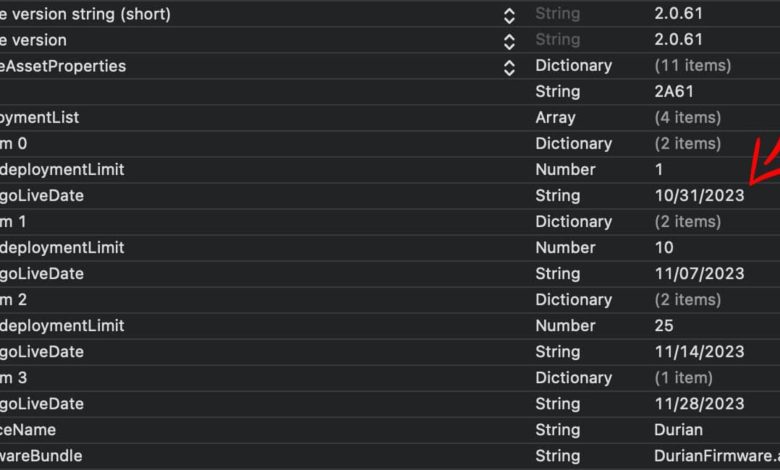Select the Array type cell
780x470 pixels.
[555, 117]
